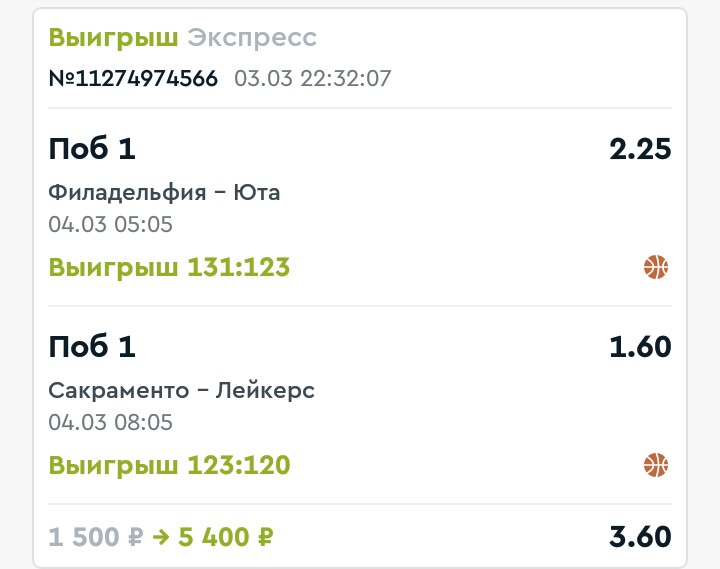Click the 1 500 ₽ stake amount
The image size is (720, 569).
(96, 536)
